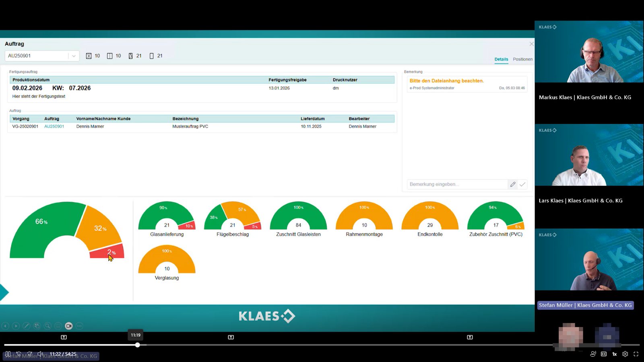This screenshot has height=362, width=644.
Task: Click the camera icon in presentation toolbar
Action: 69,326
